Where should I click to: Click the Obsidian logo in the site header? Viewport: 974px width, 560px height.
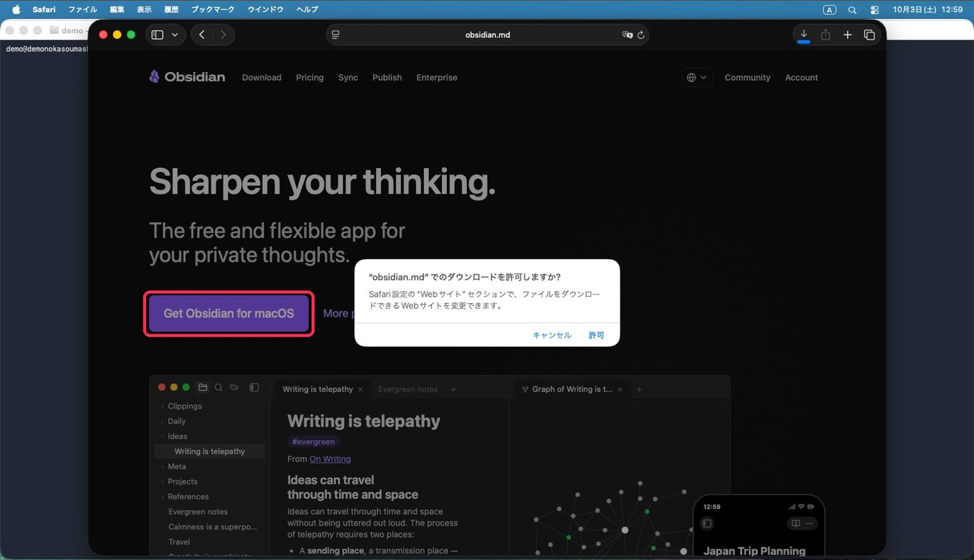tap(187, 77)
